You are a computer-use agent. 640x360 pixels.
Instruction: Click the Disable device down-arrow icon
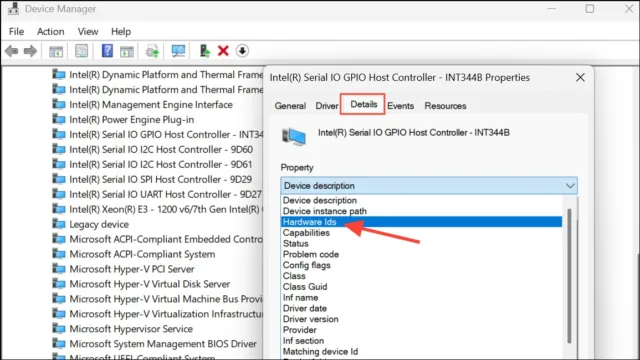coord(242,51)
